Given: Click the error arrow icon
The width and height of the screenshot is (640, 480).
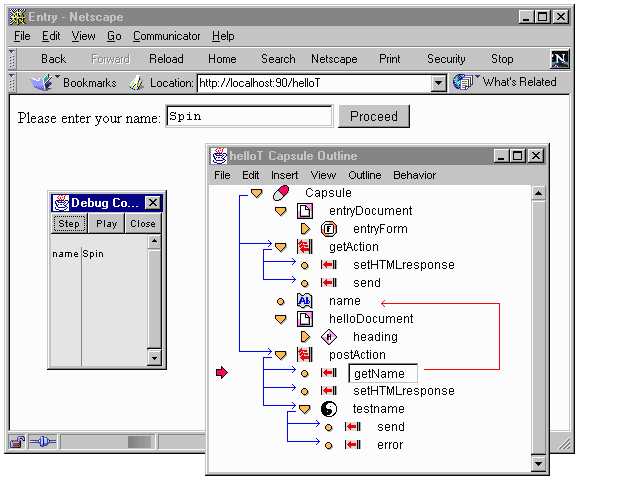Looking at the screenshot, I should point(353,445).
